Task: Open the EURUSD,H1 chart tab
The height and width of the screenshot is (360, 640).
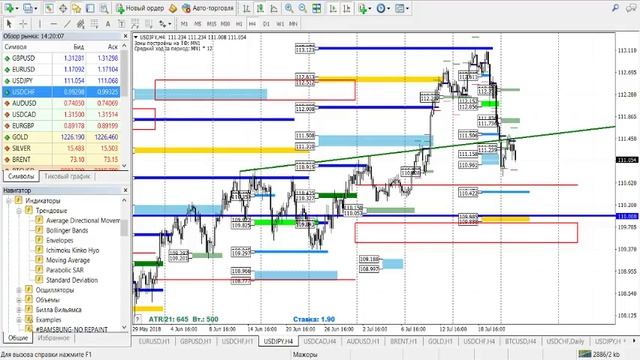Action: click(154, 341)
